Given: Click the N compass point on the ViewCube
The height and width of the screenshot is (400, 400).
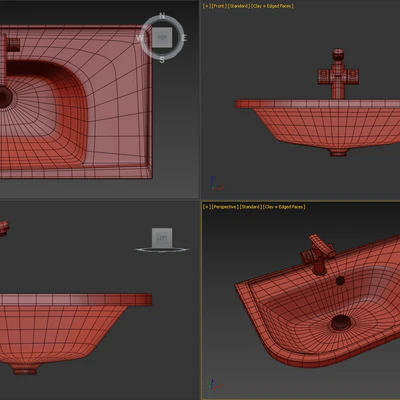Looking at the screenshot, I should [162, 16].
